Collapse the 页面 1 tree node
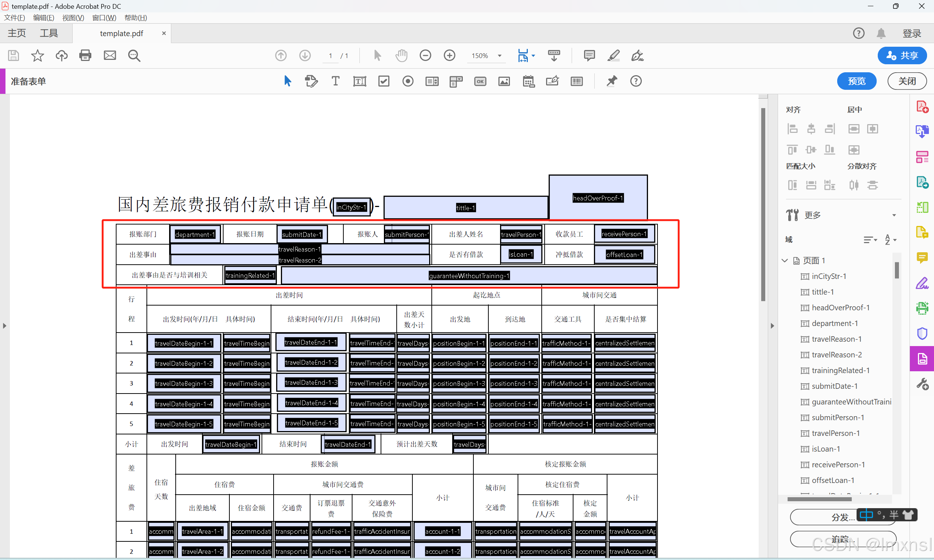934x560 pixels. (785, 260)
